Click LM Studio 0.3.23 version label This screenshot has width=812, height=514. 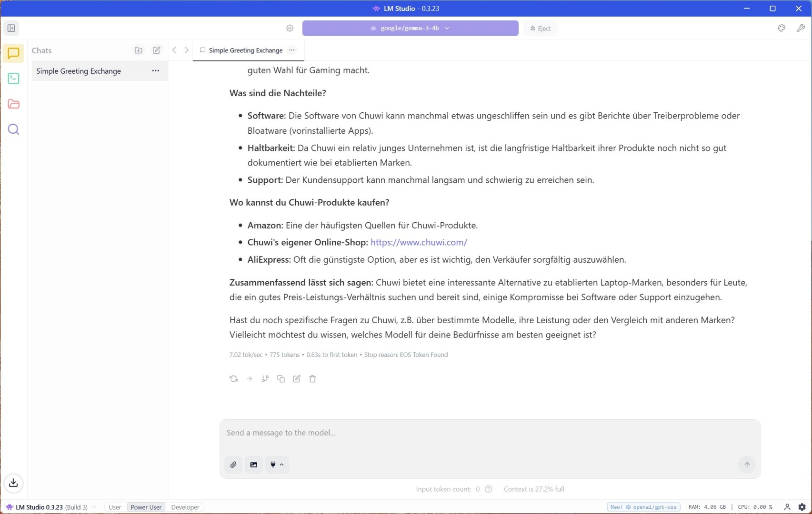(39, 507)
